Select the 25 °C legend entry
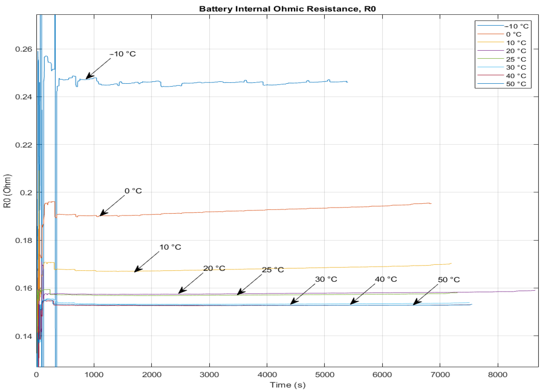Screen dimensions: 546x392 (x=516, y=59)
